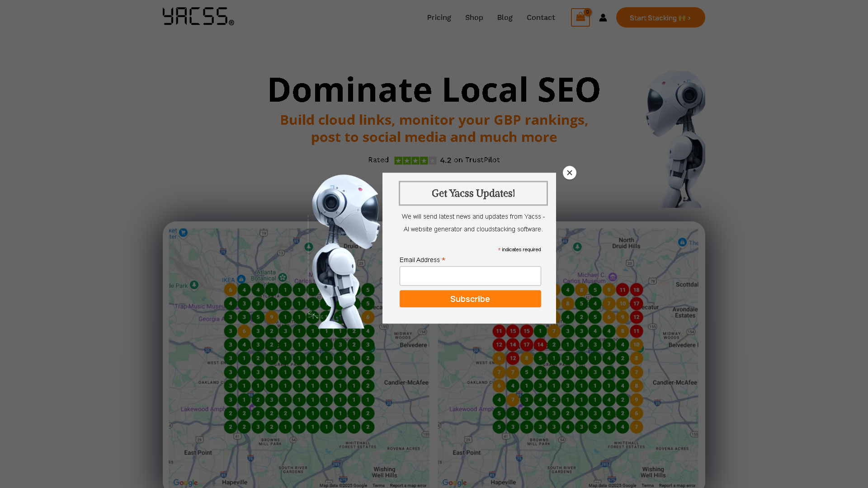The width and height of the screenshot is (868, 488).
Task: Open the Blog section
Action: pos(505,17)
